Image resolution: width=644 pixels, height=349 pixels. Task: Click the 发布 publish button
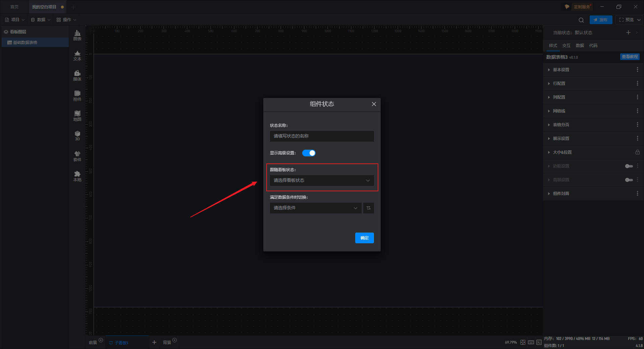[x=601, y=20]
